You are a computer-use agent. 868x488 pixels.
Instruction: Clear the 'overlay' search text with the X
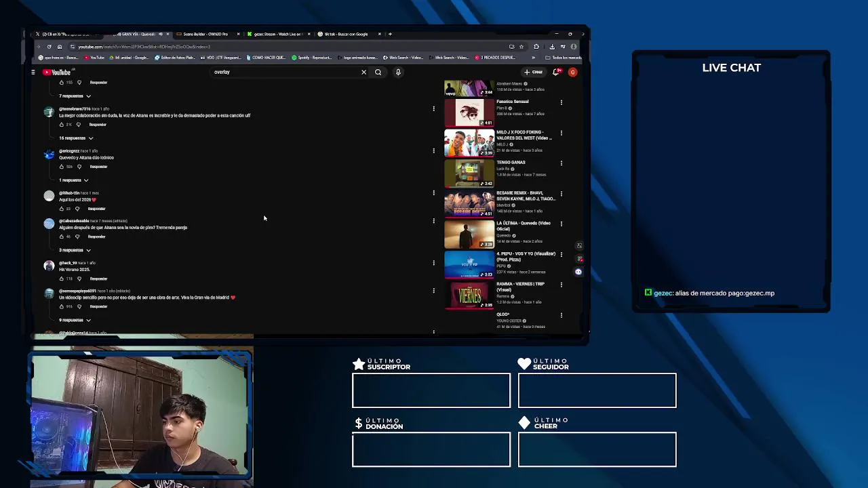click(363, 72)
